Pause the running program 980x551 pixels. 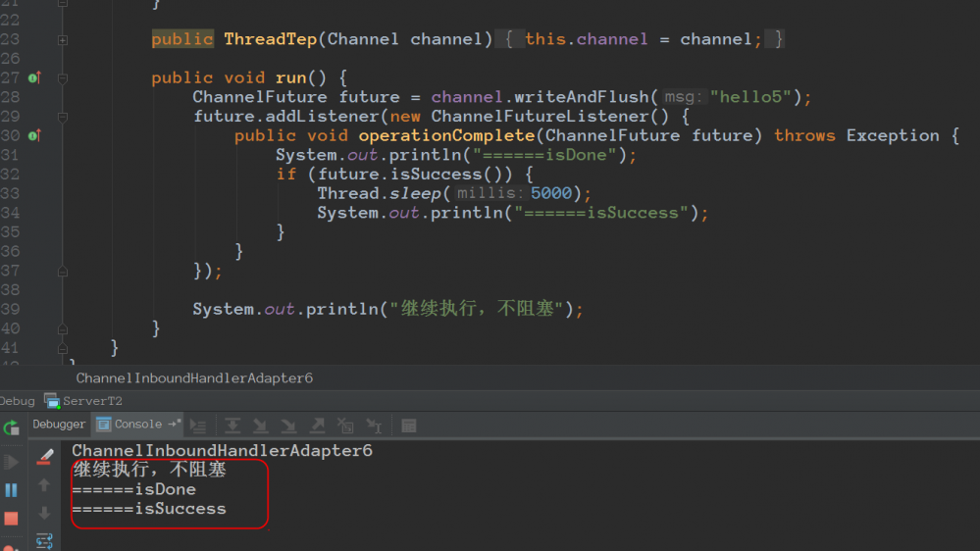11,490
